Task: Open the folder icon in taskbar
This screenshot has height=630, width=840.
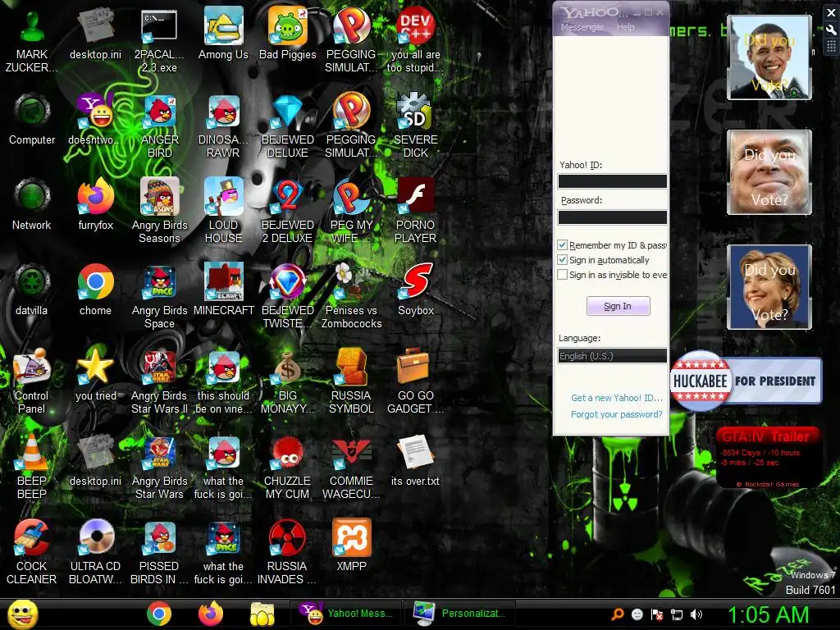Action: pos(262,614)
